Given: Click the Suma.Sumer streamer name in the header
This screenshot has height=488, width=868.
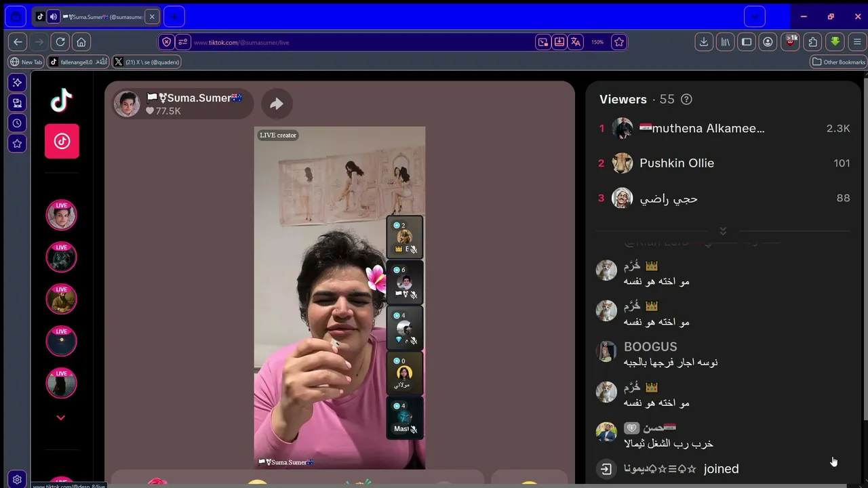Looking at the screenshot, I should (195, 98).
